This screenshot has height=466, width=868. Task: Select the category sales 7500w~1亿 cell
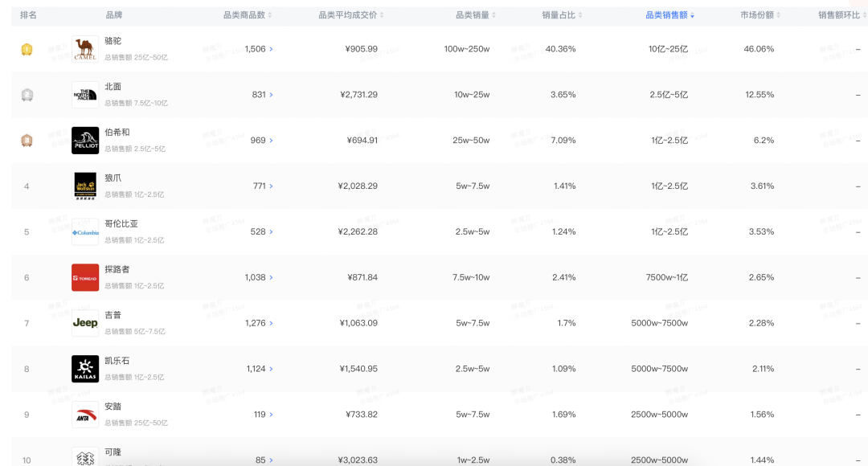[x=667, y=277]
